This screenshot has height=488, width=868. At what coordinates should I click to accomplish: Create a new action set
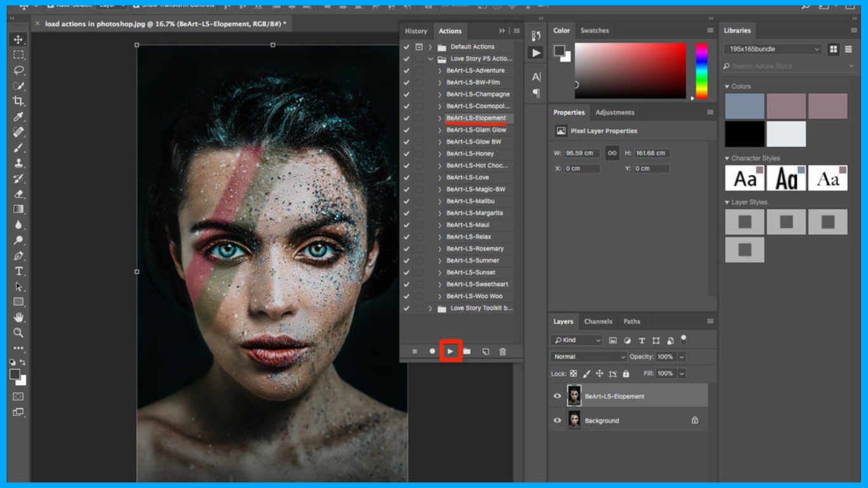(x=467, y=351)
